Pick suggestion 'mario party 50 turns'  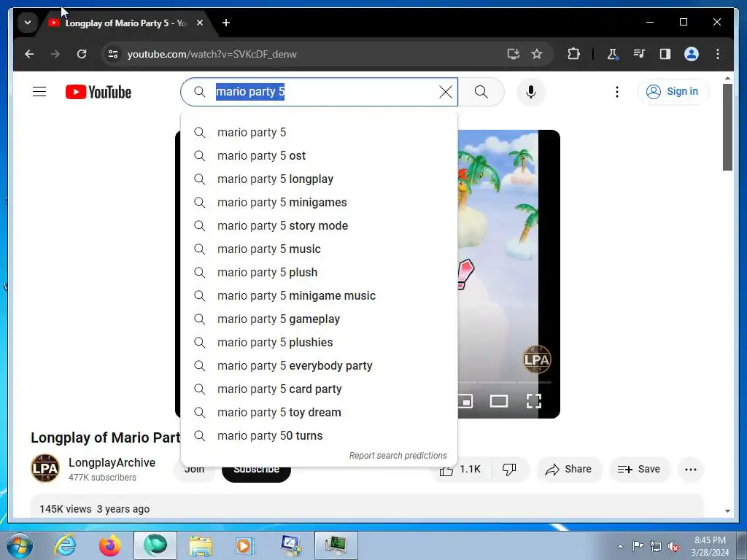pos(320,436)
